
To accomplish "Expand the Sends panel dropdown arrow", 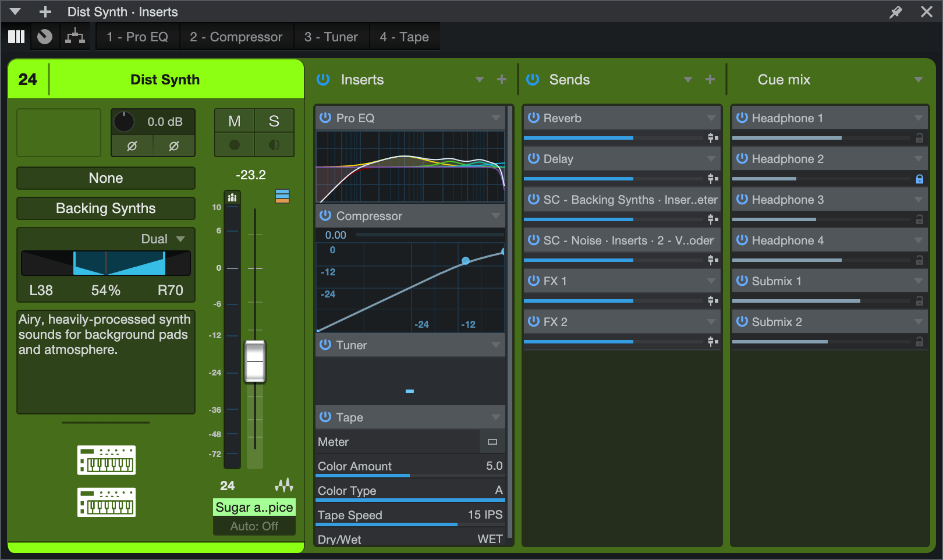I will coord(688,79).
